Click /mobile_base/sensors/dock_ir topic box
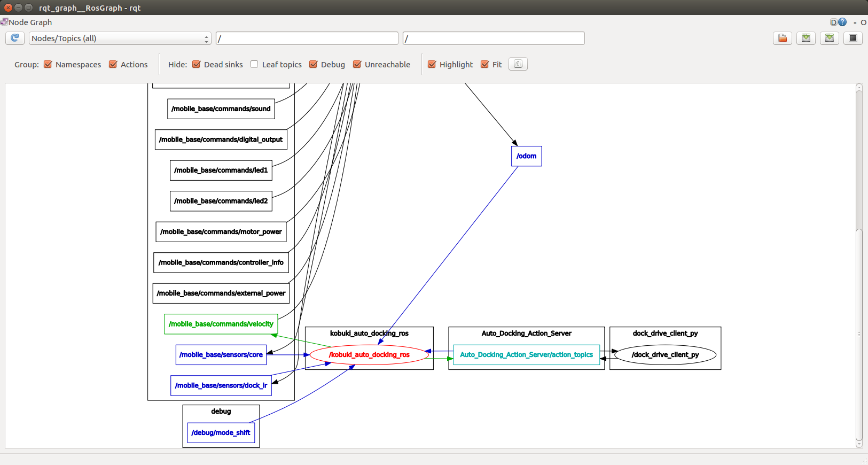This screenshot has height=465, width=868. coord(221,385)
